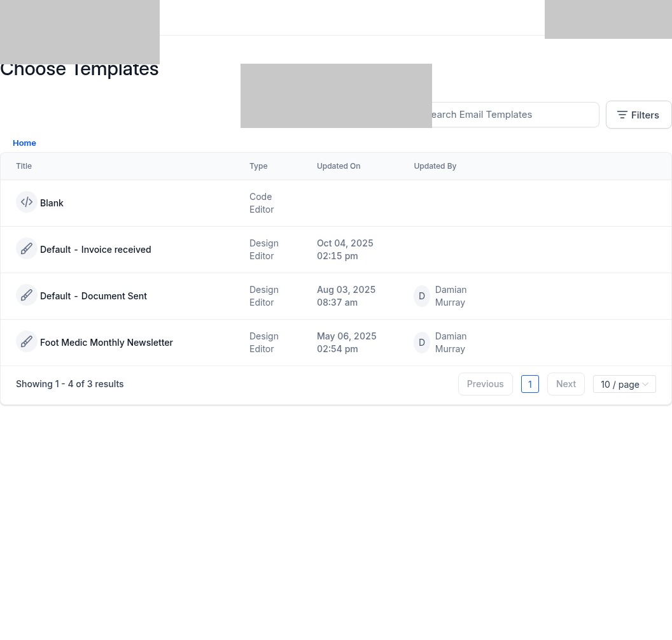
Task: Click the Updated By column header
Action: [435, 166]
